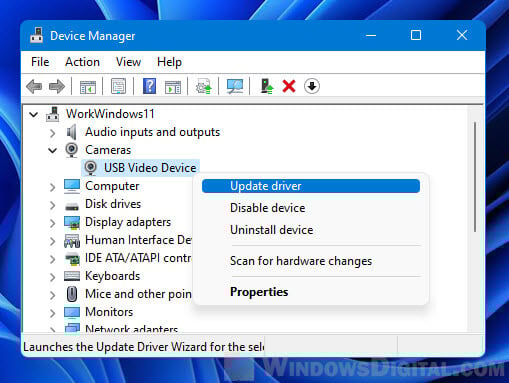Click the red X Uninstall device icon
The height and width of the screenshot is (383, 509).
click(x=289, y=86)
